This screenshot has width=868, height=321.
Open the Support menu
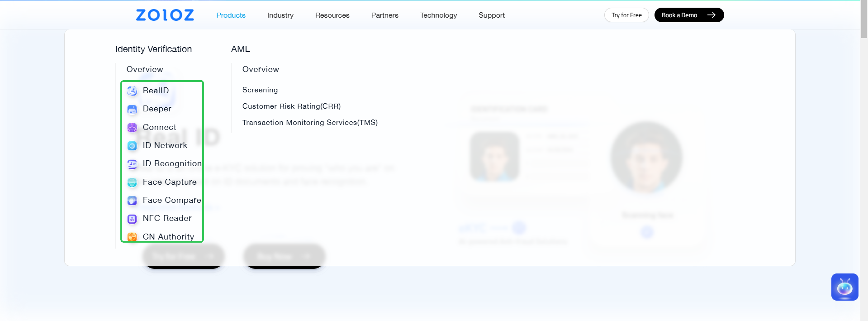[492, 15]
